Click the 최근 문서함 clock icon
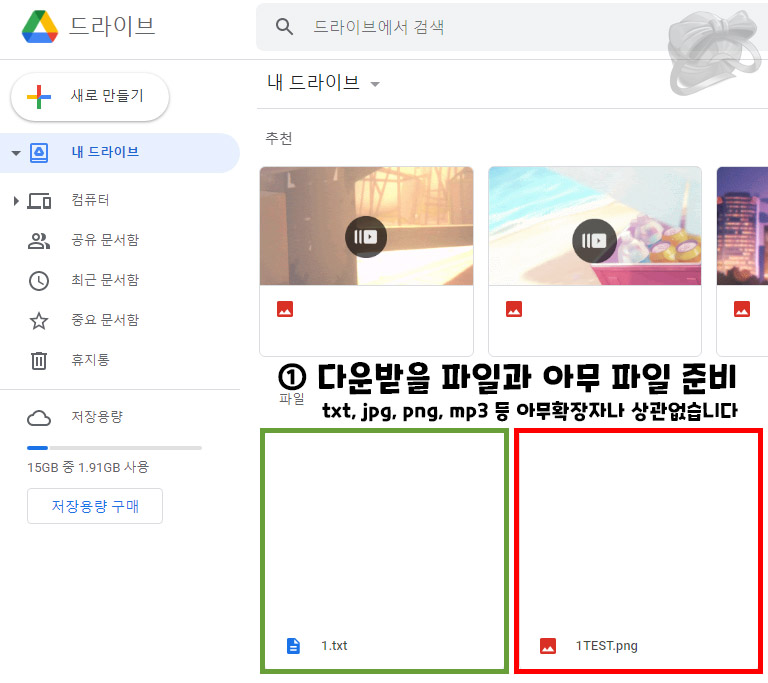This screenshot has width=768, height=683. 39,281
